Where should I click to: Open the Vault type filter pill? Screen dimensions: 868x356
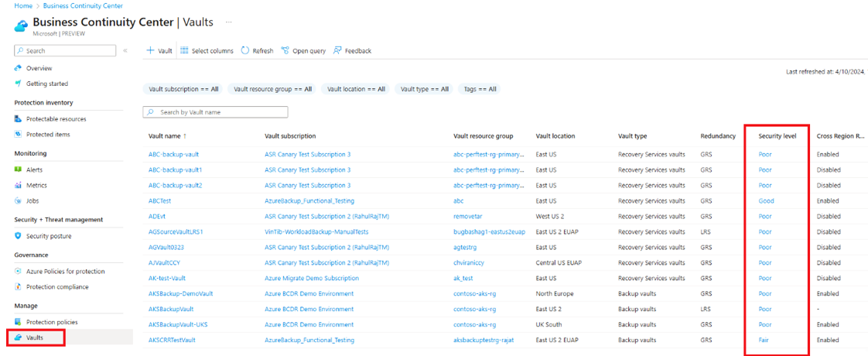tap(425, 88)
